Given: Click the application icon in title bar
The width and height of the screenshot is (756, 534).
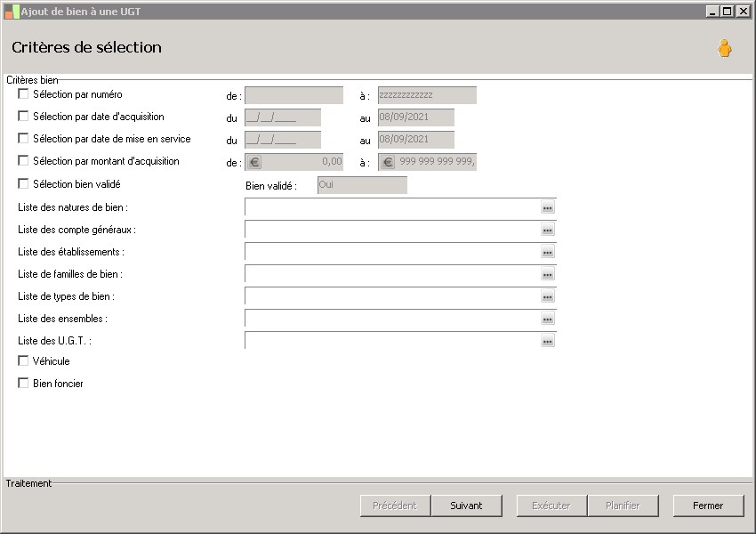Looking at the screenshot, I should click(x=11, y=12).
